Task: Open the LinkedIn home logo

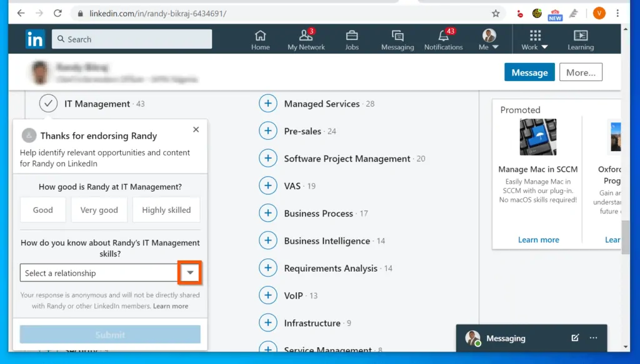Action: 35,39
